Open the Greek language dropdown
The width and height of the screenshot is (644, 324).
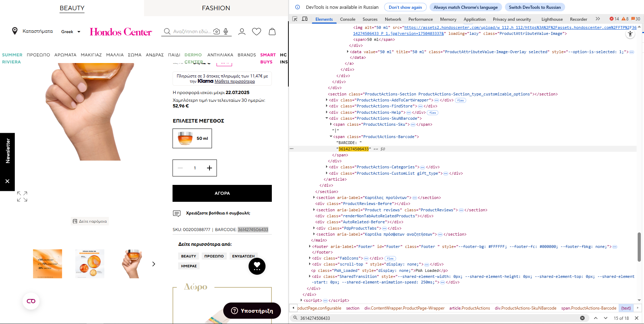[71, 32]
